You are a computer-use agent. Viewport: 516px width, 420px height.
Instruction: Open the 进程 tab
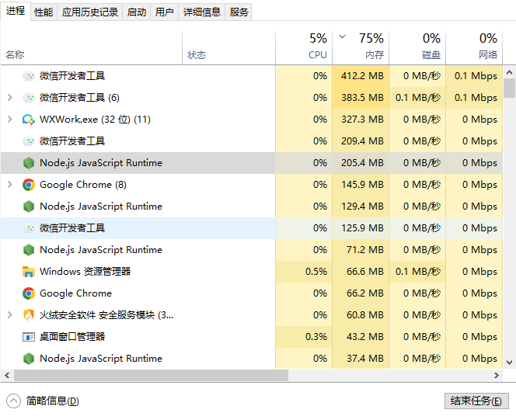(16, 11)
